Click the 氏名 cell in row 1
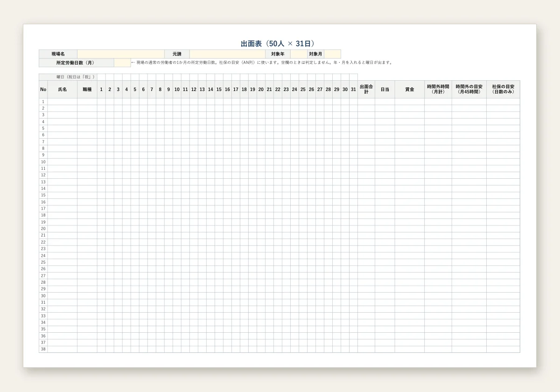560x392 pixels. [63, 101]
